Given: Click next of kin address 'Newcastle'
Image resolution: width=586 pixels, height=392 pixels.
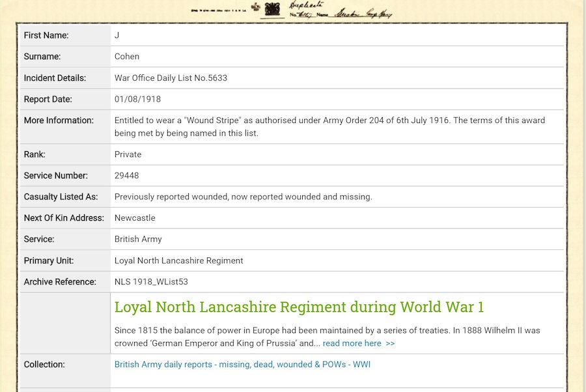Looking at the screenshot, I should (135, 218).
